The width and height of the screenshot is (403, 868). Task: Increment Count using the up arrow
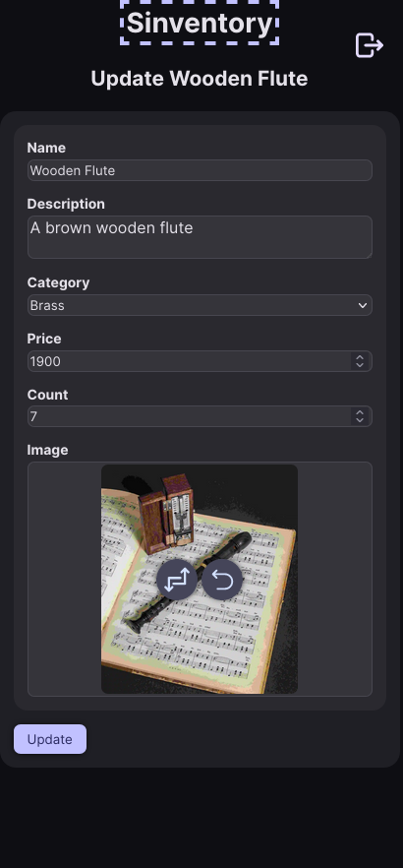tap(360, 412)
